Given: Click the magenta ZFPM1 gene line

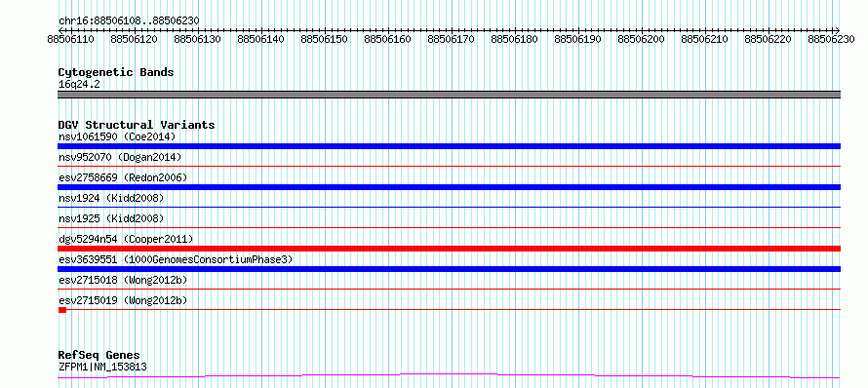Looking at the screenshot, I should coord(450,376).
